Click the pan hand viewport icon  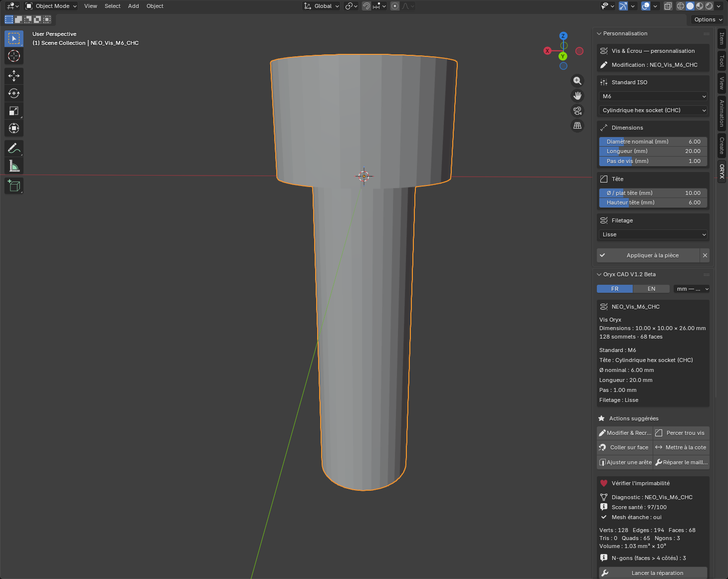[577, 96]
